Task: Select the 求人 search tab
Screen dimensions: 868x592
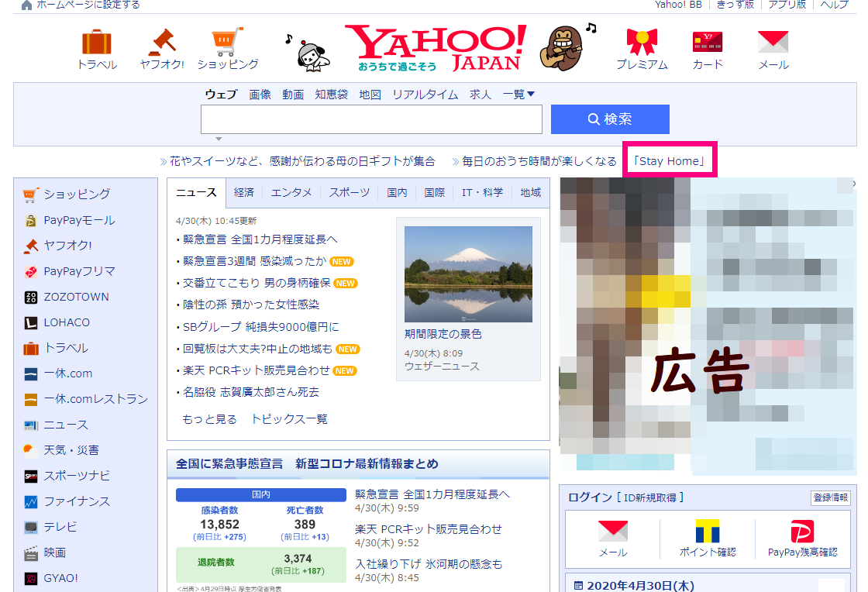Action: (x=480, y=95)
